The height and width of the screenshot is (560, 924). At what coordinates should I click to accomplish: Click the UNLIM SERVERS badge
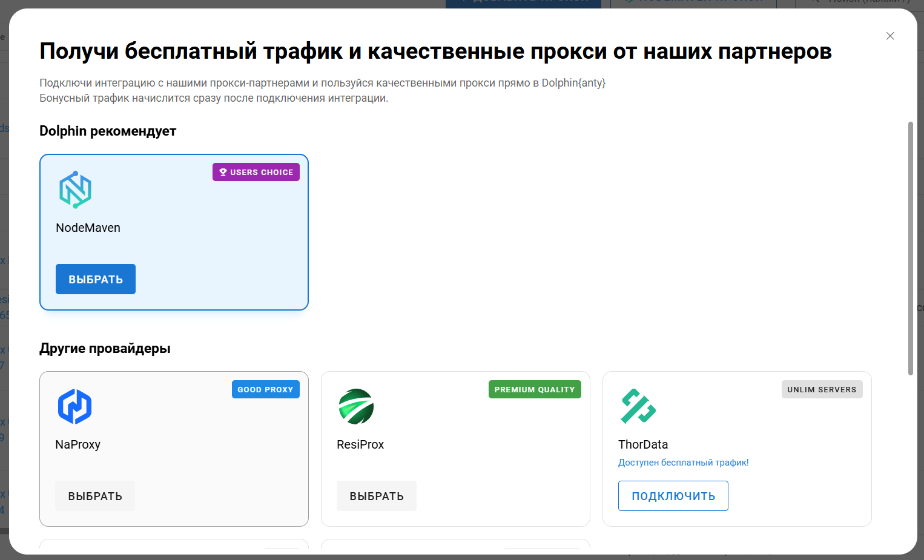(x=822, y=389)
